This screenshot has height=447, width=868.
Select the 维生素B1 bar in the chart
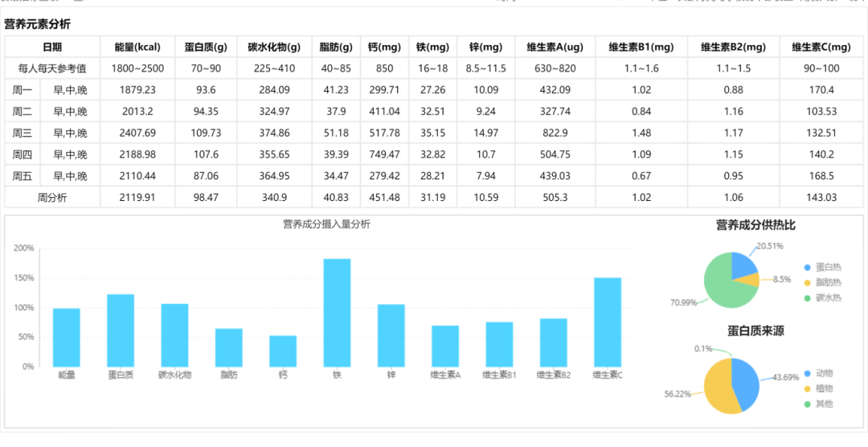pyautogui.click(x=499, y=345)
